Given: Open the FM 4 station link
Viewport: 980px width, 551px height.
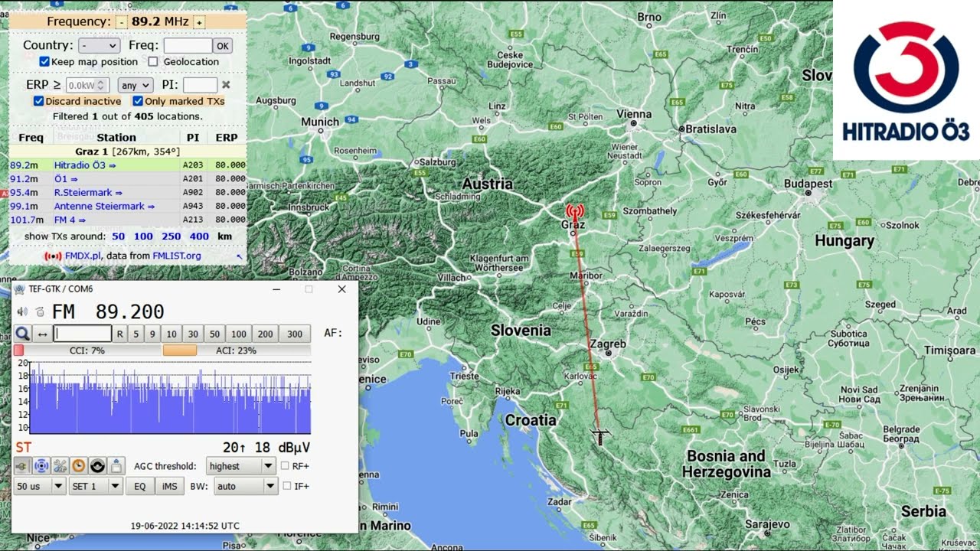Looking at the screenshot, I should point(68,220).
